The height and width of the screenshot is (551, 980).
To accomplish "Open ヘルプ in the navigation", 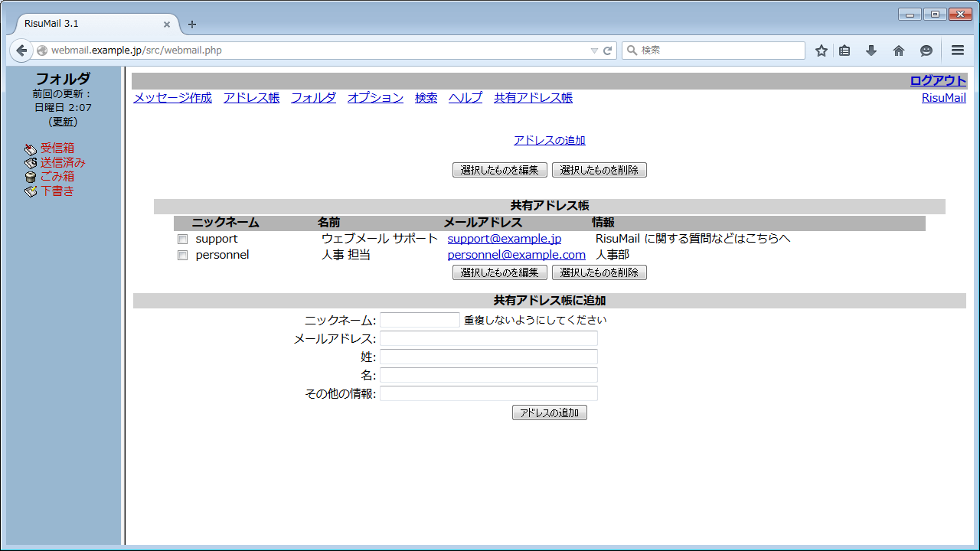I will [x=465, y=98].
